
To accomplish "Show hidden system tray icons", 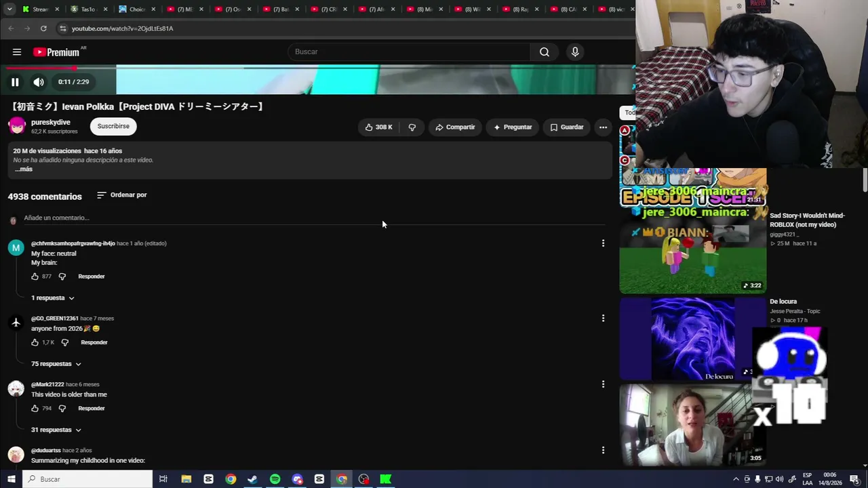I will pyautogui.click(x=736, y=479).
